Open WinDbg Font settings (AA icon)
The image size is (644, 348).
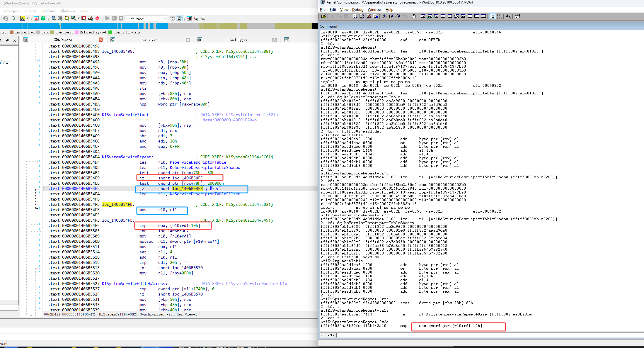coord(508,16)
